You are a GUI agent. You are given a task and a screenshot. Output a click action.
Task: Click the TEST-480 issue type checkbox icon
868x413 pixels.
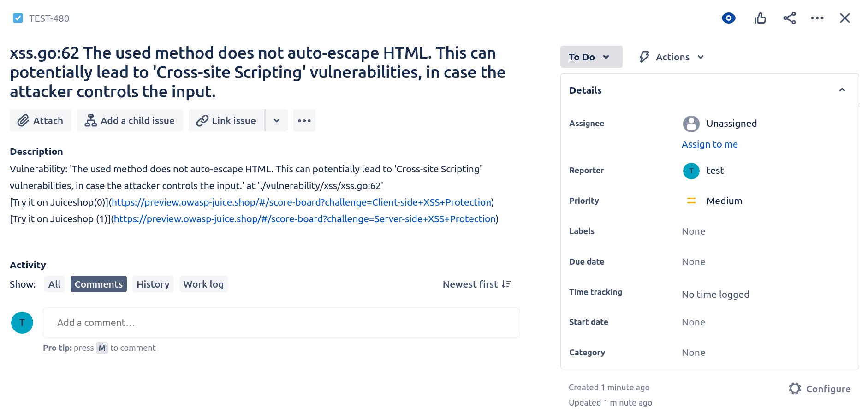pyautogui.click(x=18, y=18)
